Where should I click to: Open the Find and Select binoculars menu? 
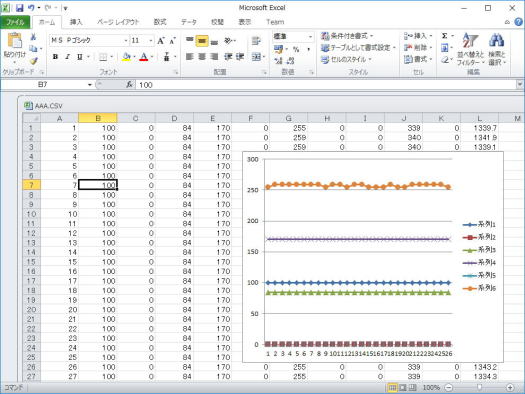[x=497, y=49]
